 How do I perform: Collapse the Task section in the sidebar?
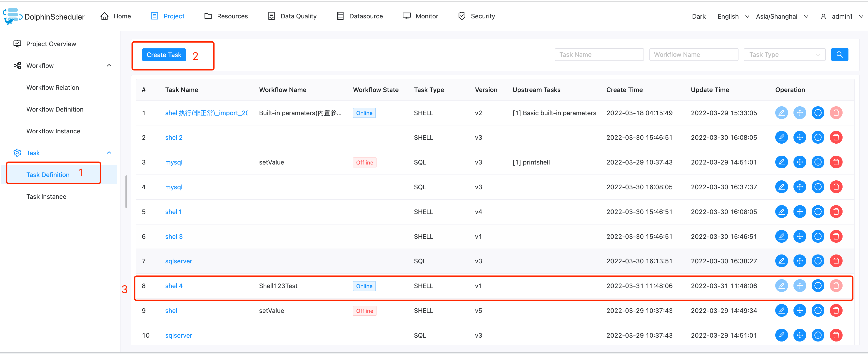[109, 152]
